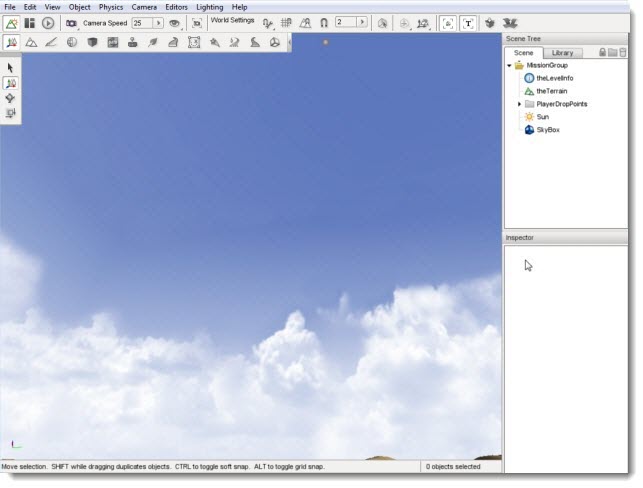Open the Help menu

pos(239,7)
